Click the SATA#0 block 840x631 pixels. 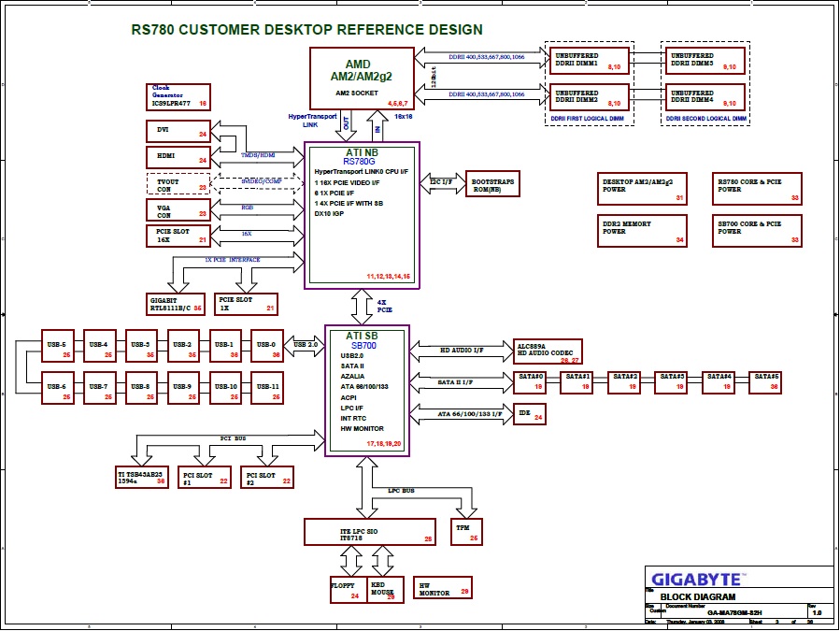[x=529, y=382]
